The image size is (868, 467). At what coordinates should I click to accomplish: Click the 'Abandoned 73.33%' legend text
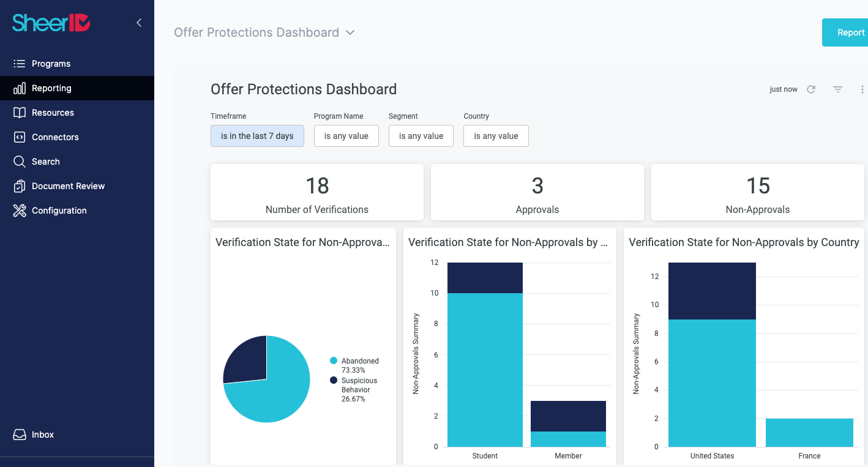click(x=360, y=365)
